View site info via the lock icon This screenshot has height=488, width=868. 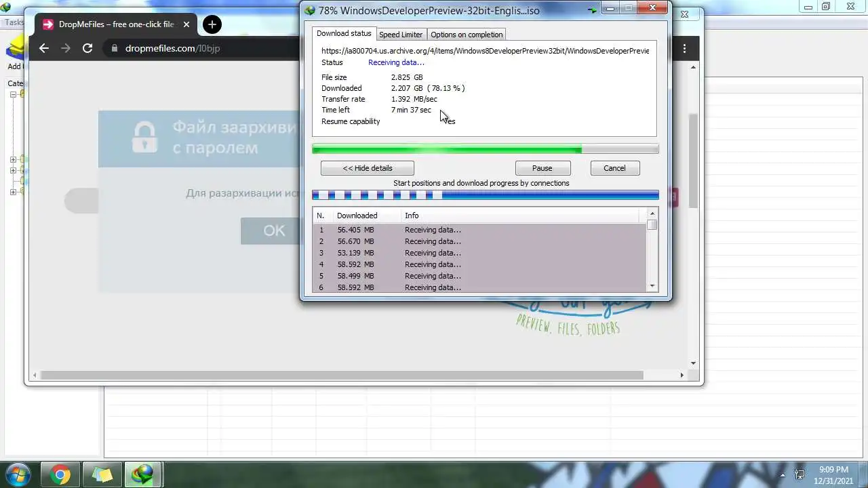click(x=114, y=48)
